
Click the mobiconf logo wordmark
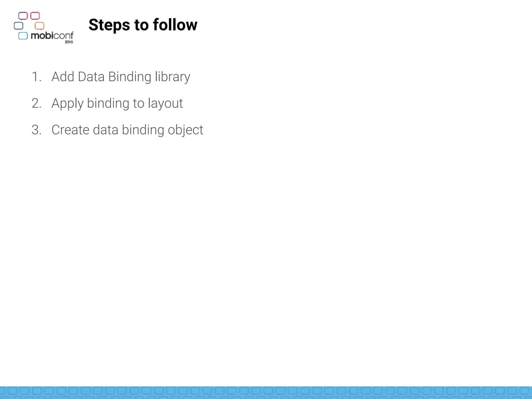coord(52,36)
